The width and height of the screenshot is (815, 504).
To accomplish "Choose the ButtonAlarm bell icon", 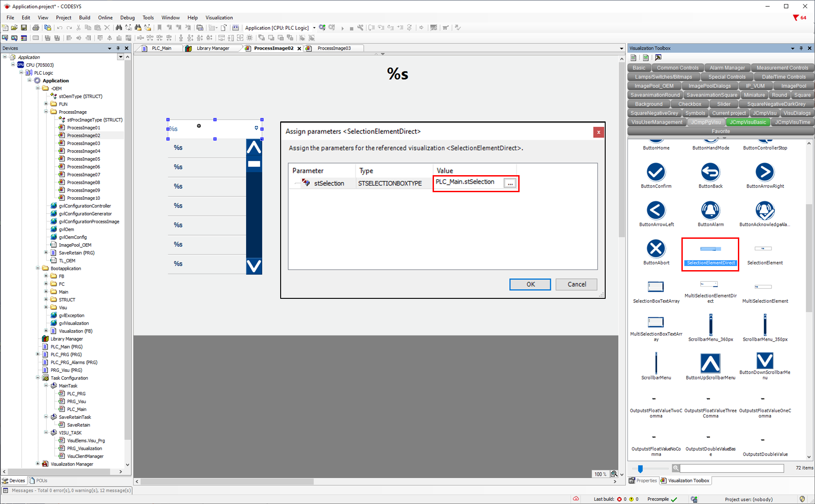I will [x=710, y=211].
